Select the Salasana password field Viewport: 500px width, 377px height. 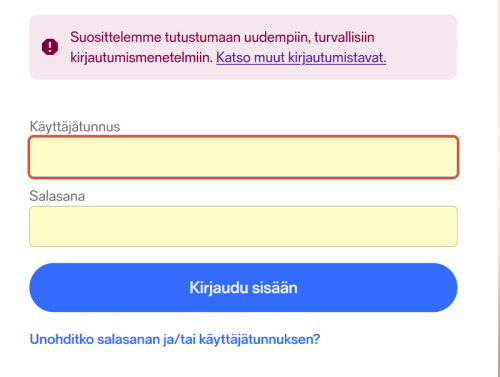[243, 226]
